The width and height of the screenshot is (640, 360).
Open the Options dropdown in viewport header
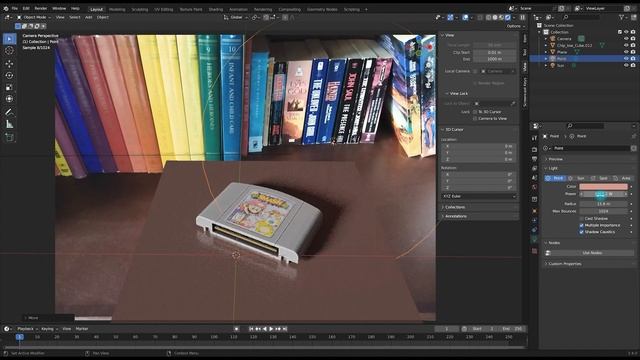[515, 26]
